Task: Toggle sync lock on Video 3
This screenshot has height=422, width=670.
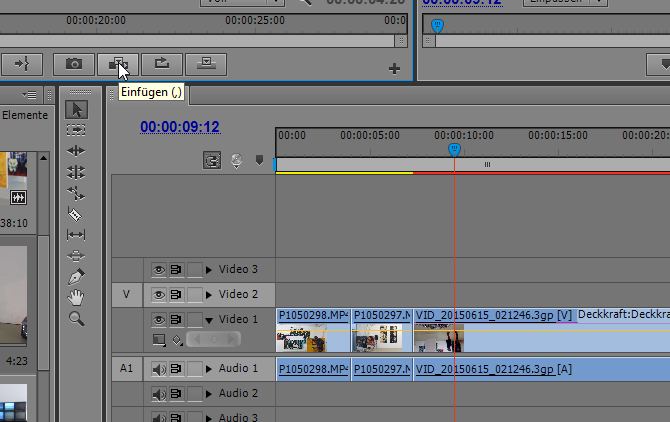Action: pos(176,270)
